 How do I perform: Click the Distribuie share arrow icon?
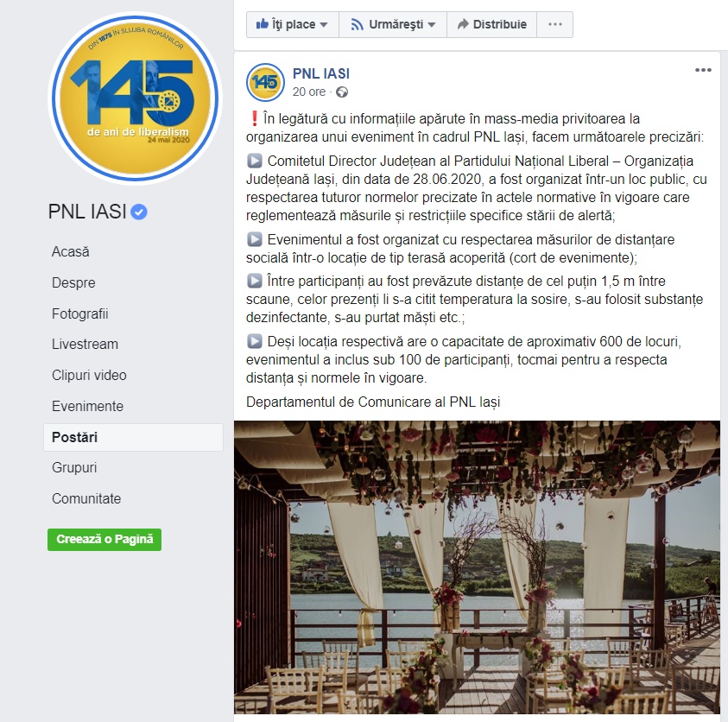[x=462, y=24]
